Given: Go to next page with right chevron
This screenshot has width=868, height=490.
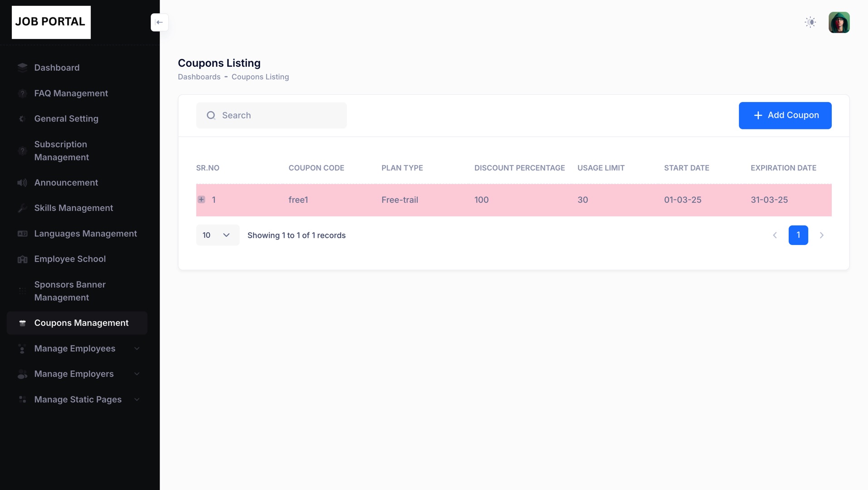Looking at the screenshot, I should click(x=821, y=235).
